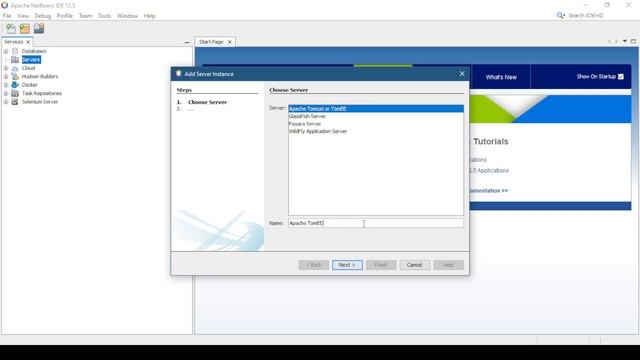This screenshot has height=360, width=640.
Task: Select the Docker tree item label
Action: point(29,85)
